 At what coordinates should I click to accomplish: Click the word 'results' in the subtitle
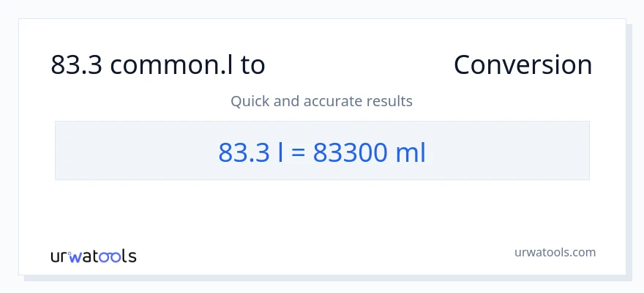pyautogui.click(x=390, y=101)
